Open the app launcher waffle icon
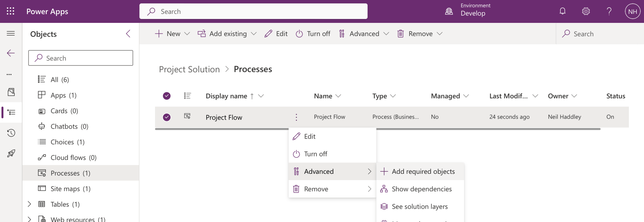This screenshot has width=644, height=222. click(x=11, y=11)
